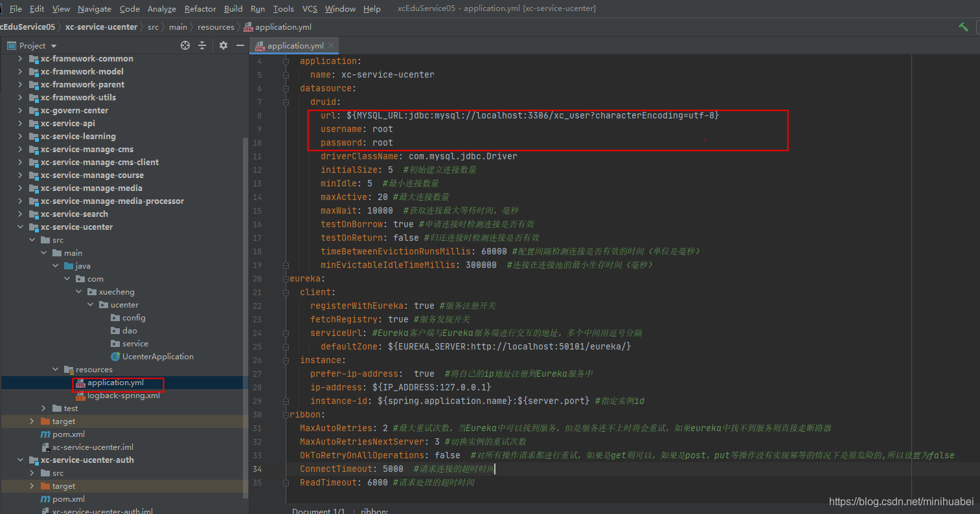Click the name value xc-service-ucenter on line 5

point(387,74)
